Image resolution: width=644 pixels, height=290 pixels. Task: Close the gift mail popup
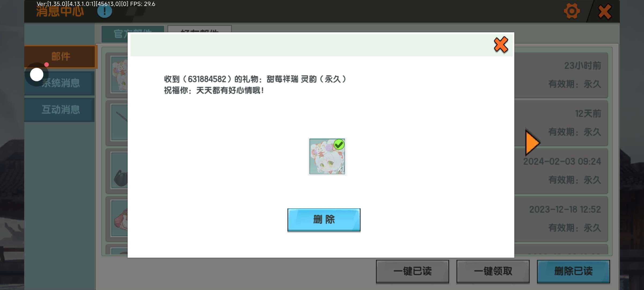(x=501, y=45)
